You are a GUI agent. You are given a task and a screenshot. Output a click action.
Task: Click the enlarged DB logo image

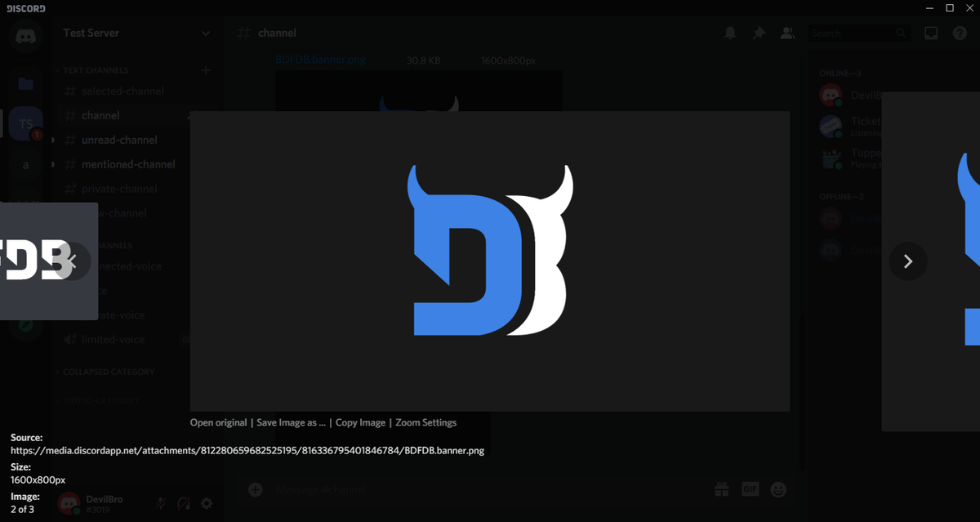(x=490, y=261)
